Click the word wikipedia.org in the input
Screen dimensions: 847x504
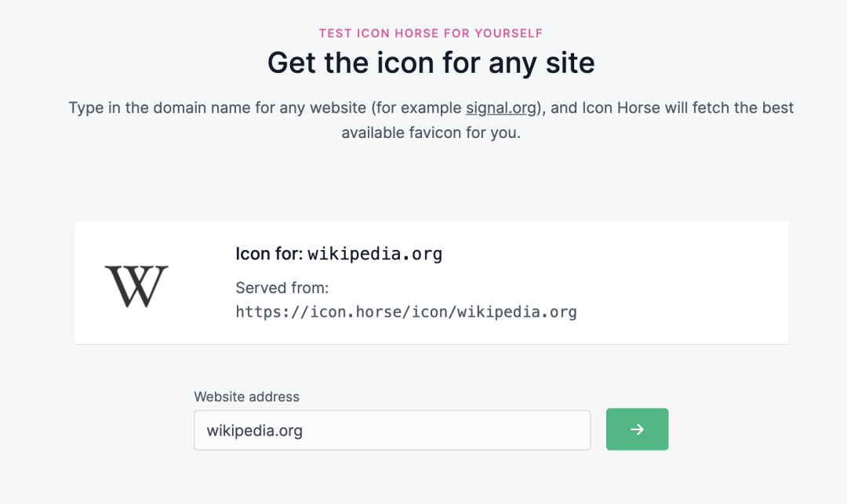tap(254, 430)
